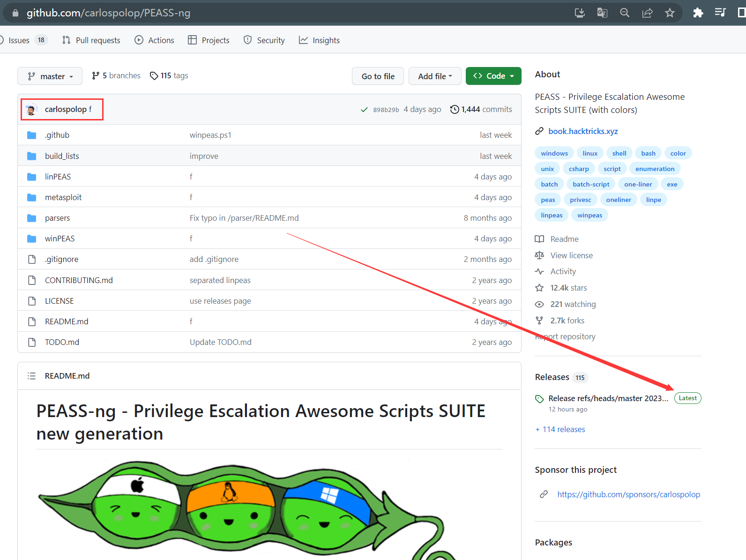Open the book.hacktricks.xyz link
Image resolution: width=746 pixels, height=560 pixels.
[583, 131]
